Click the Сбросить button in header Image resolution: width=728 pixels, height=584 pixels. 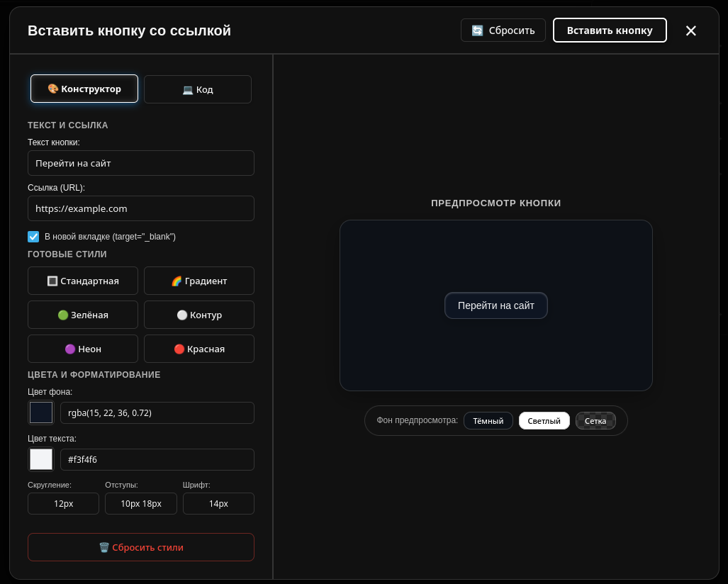503,30
